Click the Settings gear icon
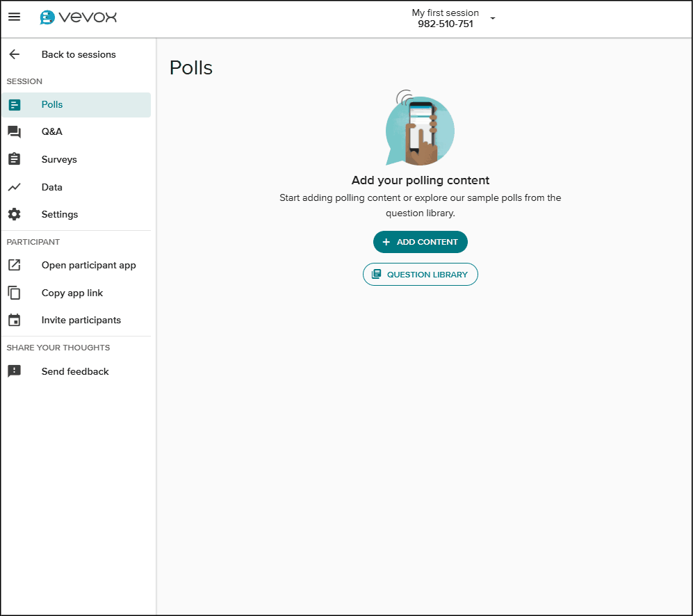This screenshot has height=616, width=693. tap(14, 214)
